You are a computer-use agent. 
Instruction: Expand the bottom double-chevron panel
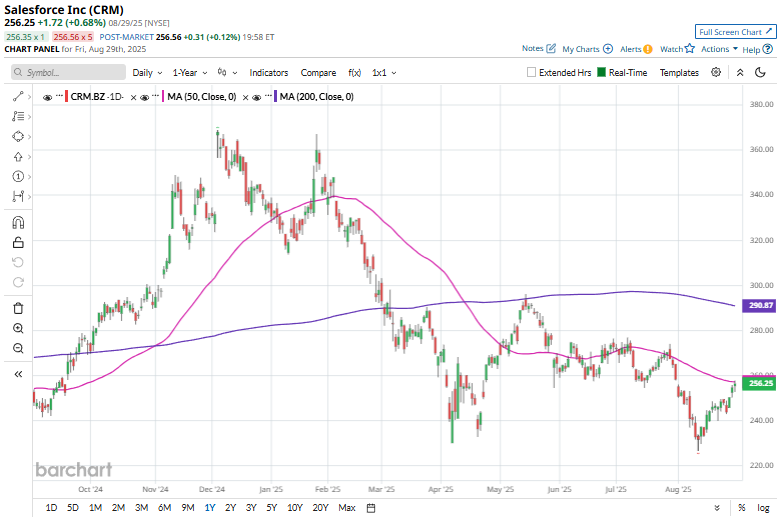[x=717, y=508]
